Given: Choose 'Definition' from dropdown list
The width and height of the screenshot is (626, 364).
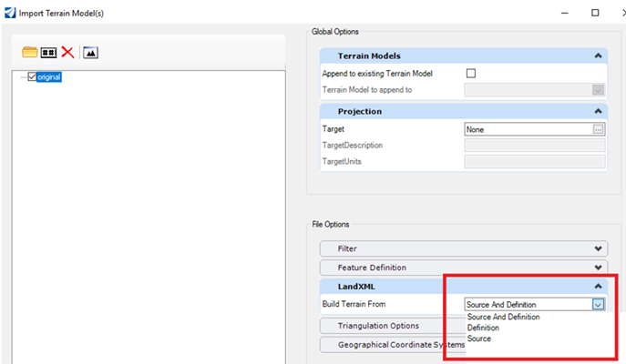Looking at the screenshot, I should tap(483, 328).
